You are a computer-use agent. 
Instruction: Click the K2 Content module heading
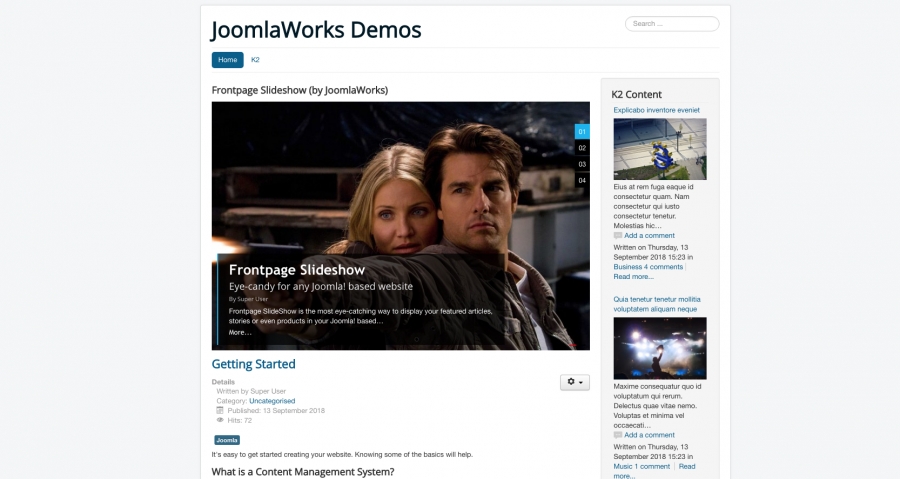coord(637,95)
